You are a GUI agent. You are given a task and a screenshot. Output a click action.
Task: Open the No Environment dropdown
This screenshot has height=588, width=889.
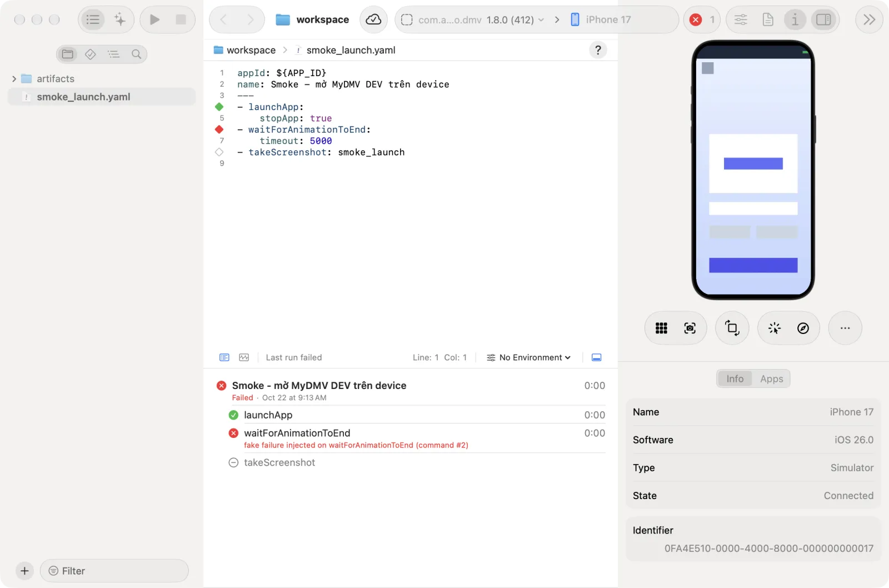[x=528, y=357]
